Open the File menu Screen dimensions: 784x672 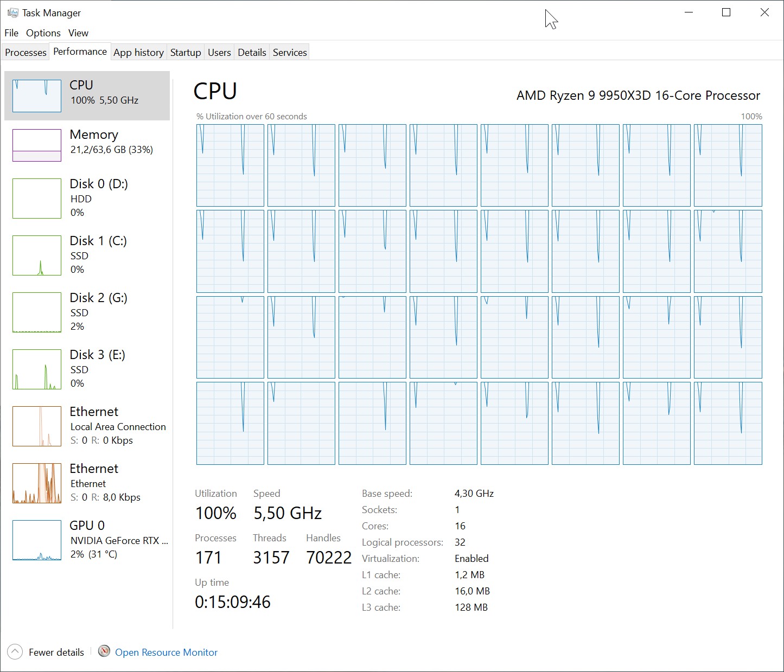11,33
